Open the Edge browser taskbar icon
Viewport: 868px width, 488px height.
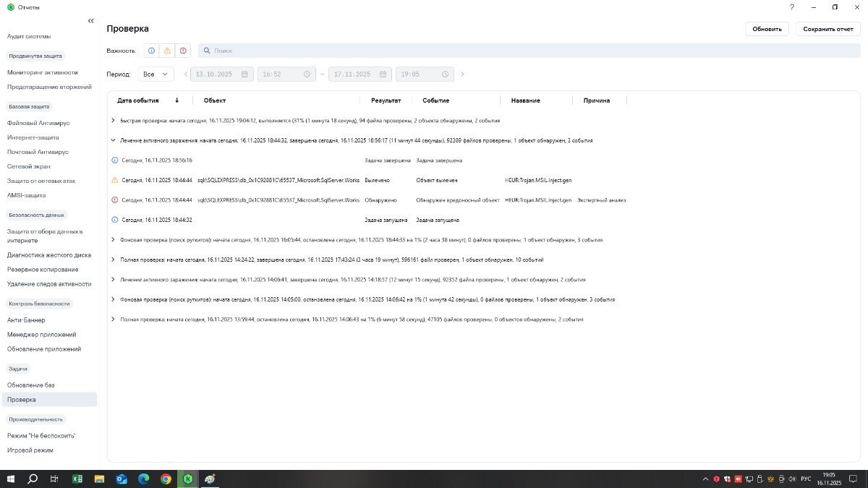tap(143, 479)
